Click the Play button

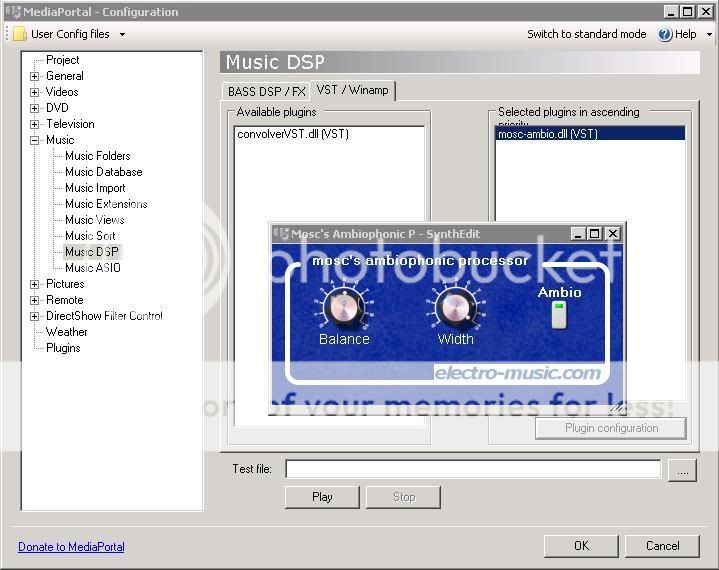322,497
